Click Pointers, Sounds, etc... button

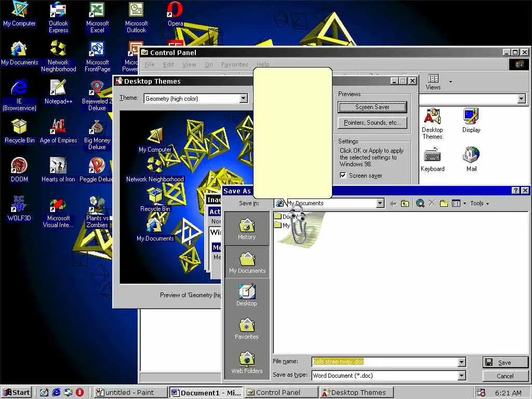(372, 123)
